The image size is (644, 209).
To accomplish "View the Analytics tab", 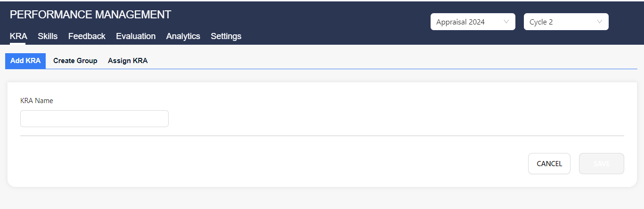I will [183, 36].
